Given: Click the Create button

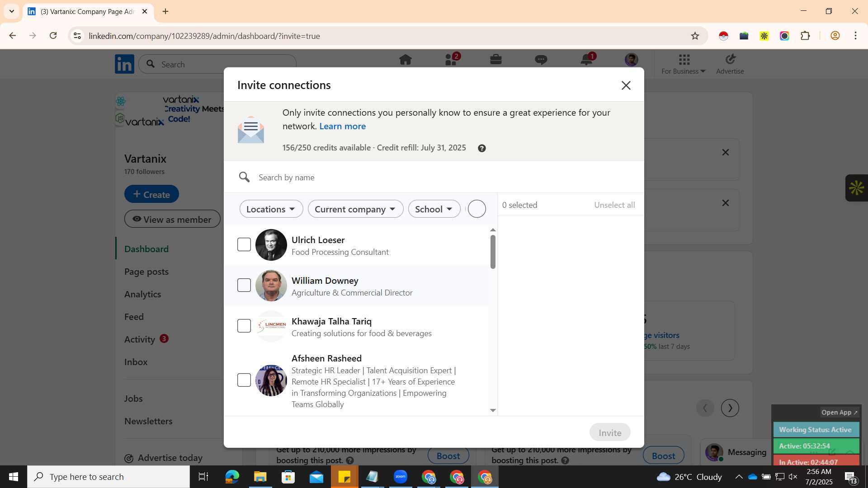Looking at the screenshot, I should click(151, 194).
